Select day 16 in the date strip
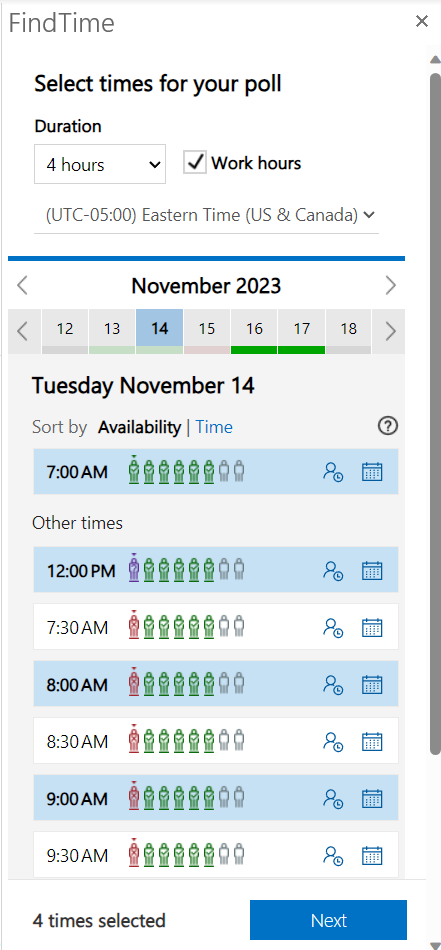Screen dimensions: 441x950 tap(254, 331)
